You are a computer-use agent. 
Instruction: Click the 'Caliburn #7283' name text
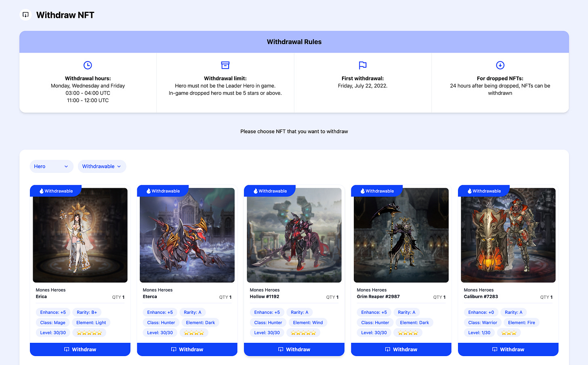click(x=481, y=296)
